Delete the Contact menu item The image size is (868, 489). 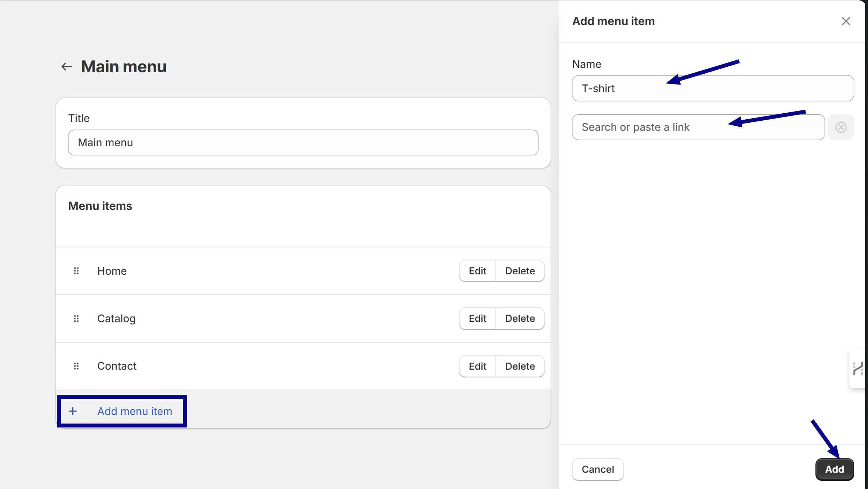pyautogui.click(x=520, y=366)
